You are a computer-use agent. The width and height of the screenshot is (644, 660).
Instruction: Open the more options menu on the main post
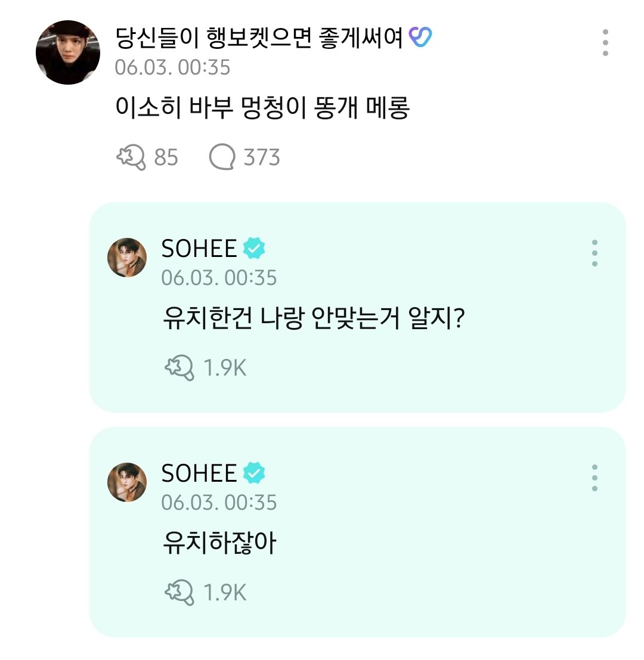(605, 42)
